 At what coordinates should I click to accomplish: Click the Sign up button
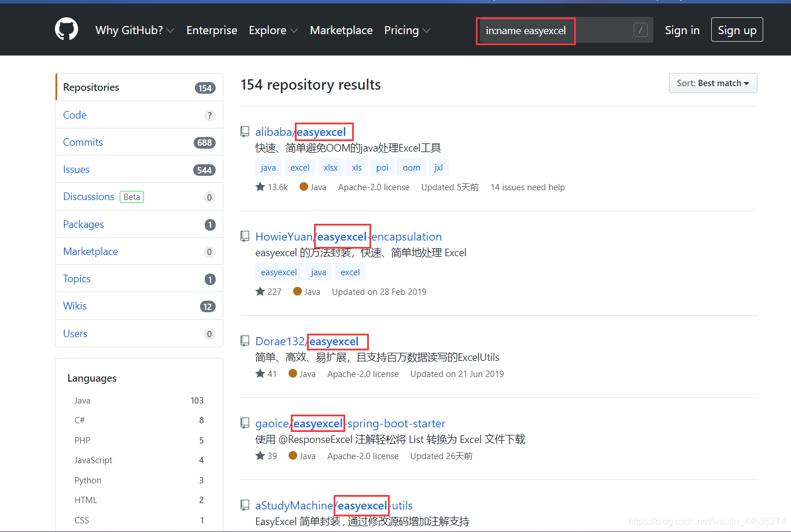[737, 30]
